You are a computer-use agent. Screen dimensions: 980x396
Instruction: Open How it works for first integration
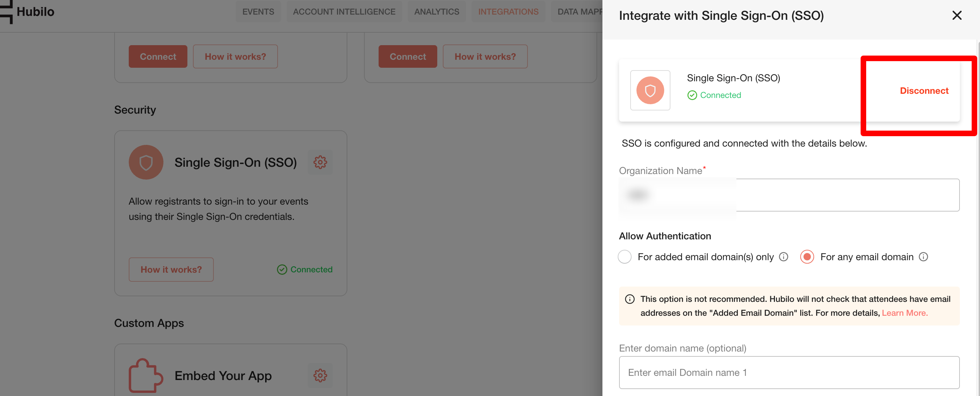pos(235,57)
